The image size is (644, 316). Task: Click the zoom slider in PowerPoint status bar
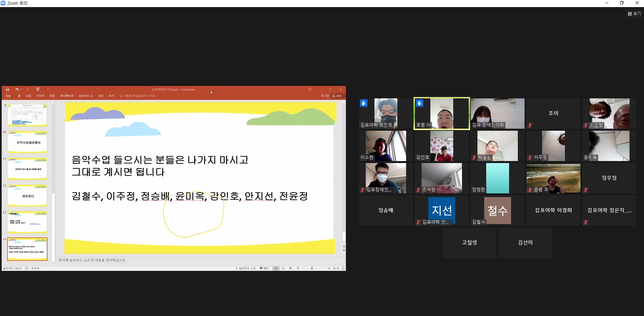coord(316,268)
